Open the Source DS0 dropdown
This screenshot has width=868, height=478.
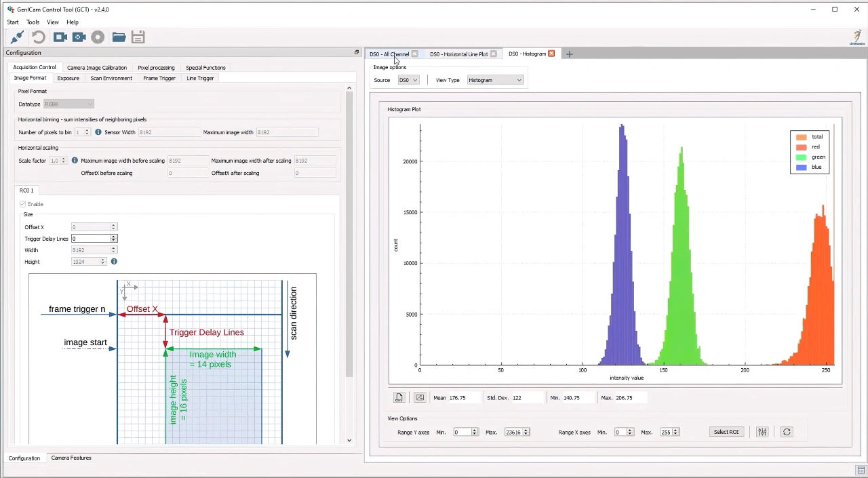click(408, 80)
